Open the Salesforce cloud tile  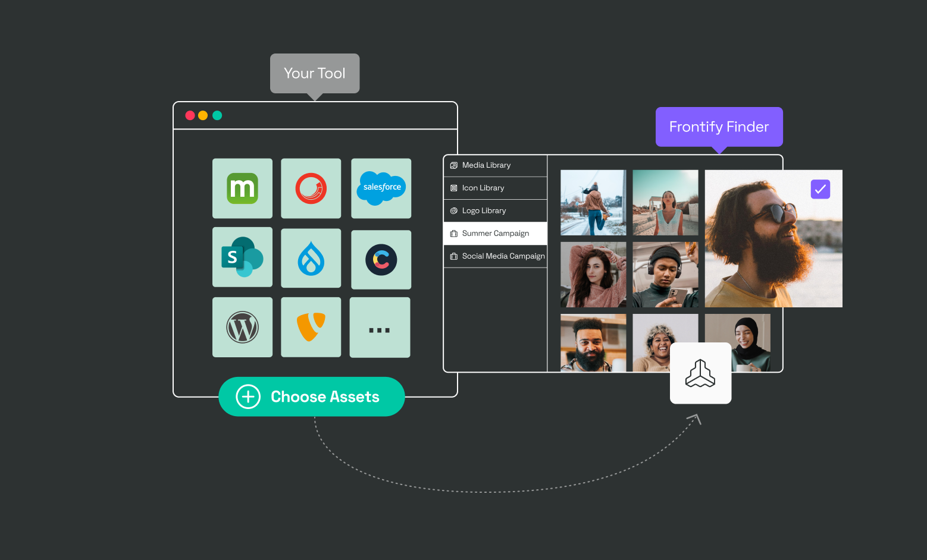pos(381,188)
